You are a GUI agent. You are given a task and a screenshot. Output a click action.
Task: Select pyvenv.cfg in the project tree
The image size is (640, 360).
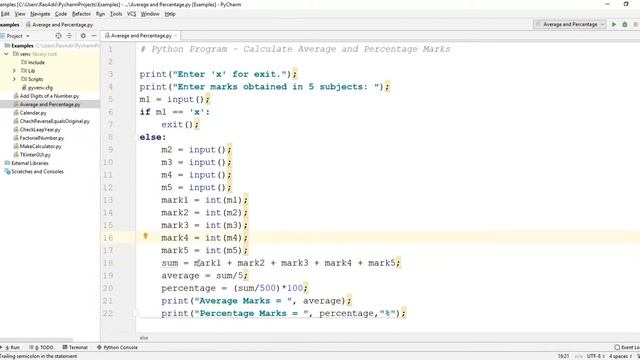(x=37, y=88)
